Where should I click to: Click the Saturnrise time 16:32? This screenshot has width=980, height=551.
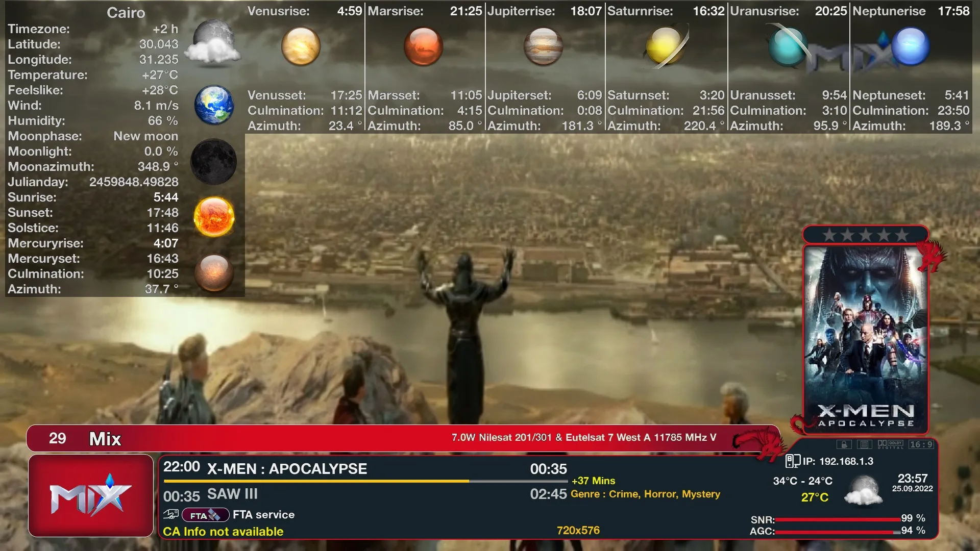[x=708, y=11]
